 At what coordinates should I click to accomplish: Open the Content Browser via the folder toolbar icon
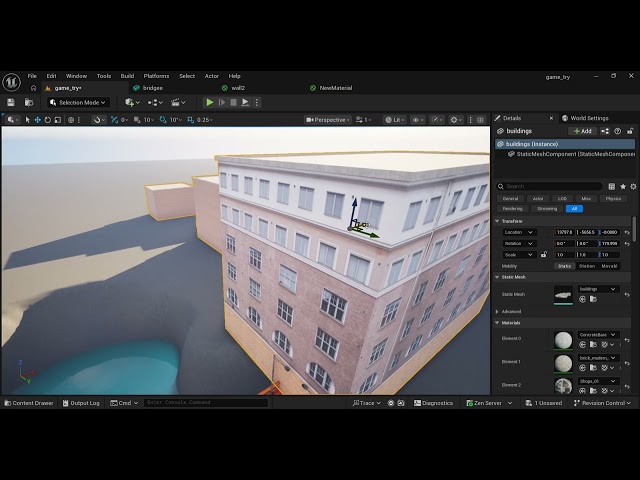pos(29,102)
